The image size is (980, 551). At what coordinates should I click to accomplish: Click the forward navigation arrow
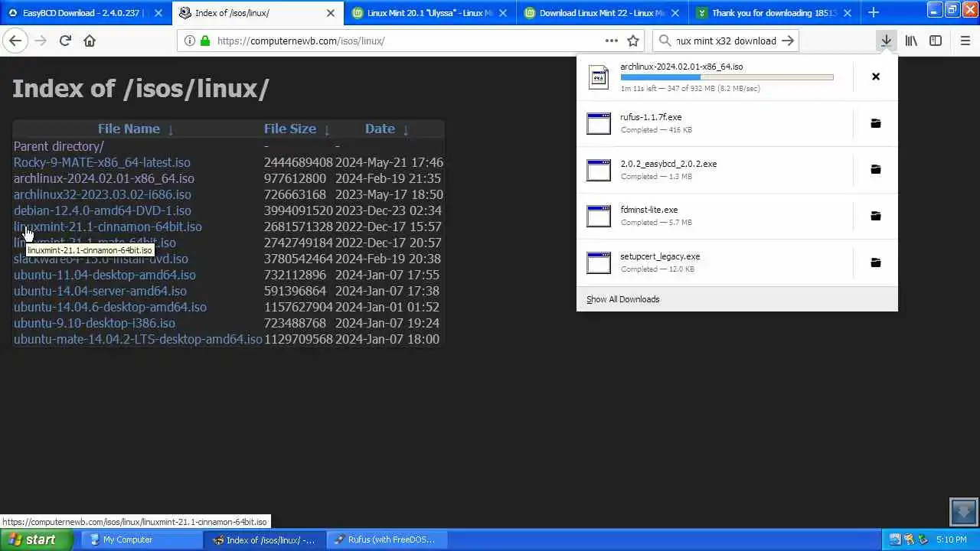pos(41,41)
